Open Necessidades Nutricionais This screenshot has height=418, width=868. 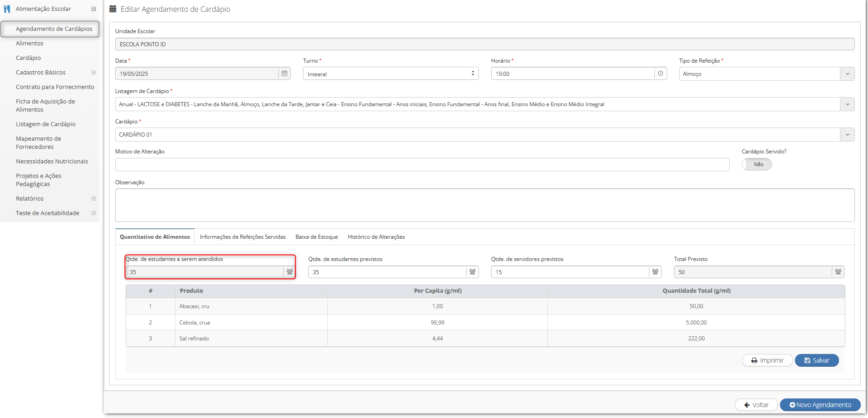(52, 162)
